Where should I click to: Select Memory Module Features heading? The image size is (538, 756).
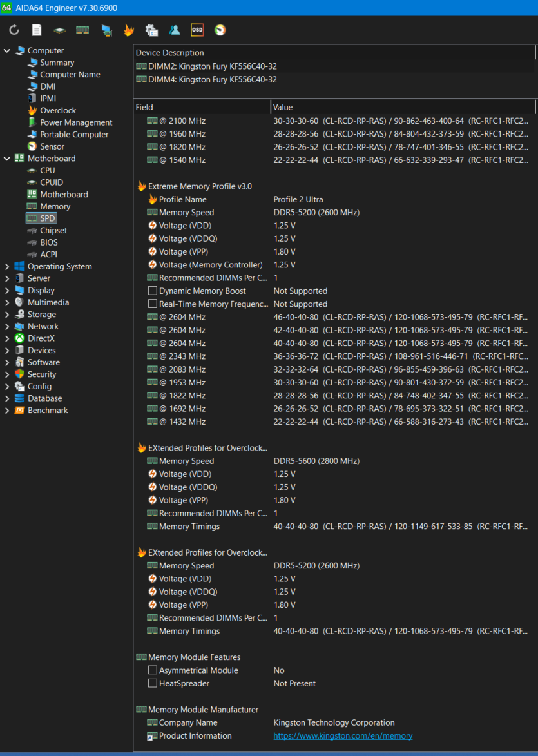coord(194,657)
